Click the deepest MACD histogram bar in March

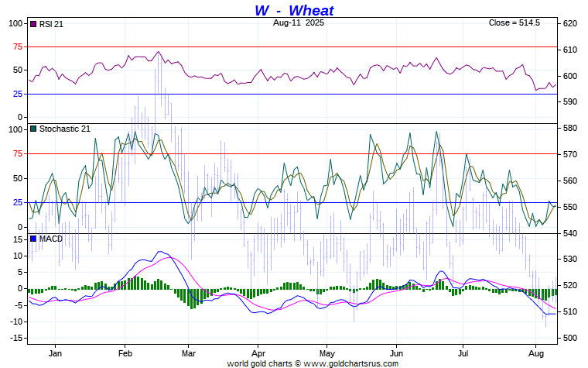192,299
